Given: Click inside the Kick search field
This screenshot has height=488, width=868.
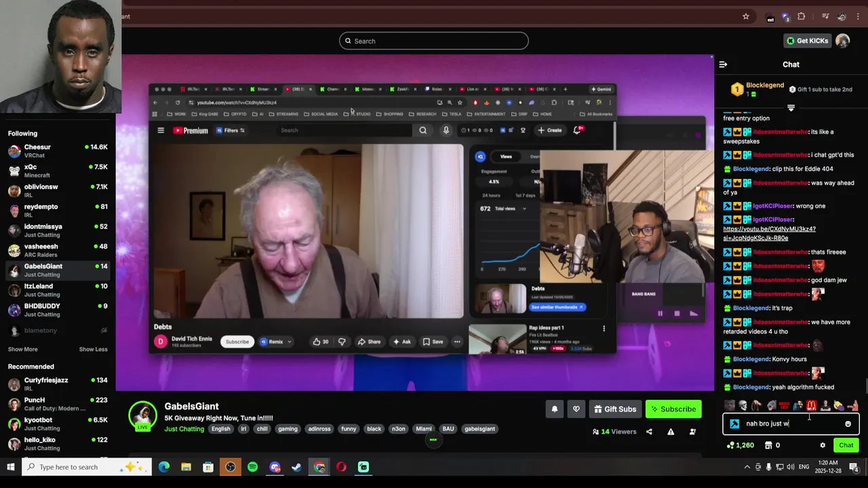Looking at the screenshot, I should click(434, 41).
